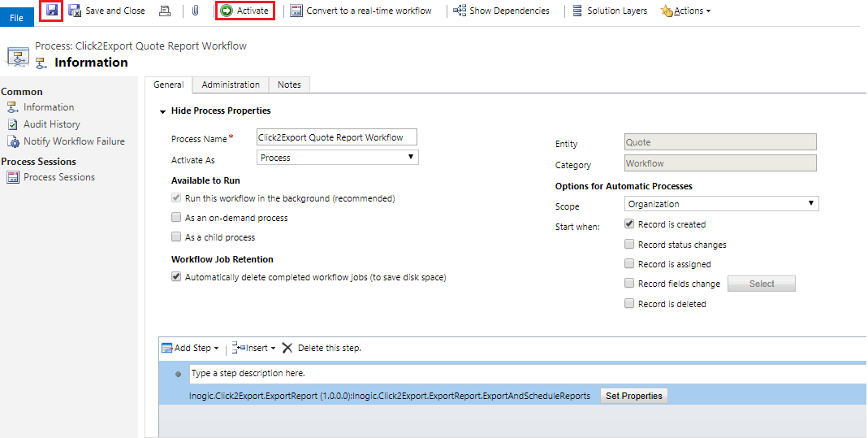Click Set Properties button
This screenshot has width=868, height=438.
(x=634, y=396)
